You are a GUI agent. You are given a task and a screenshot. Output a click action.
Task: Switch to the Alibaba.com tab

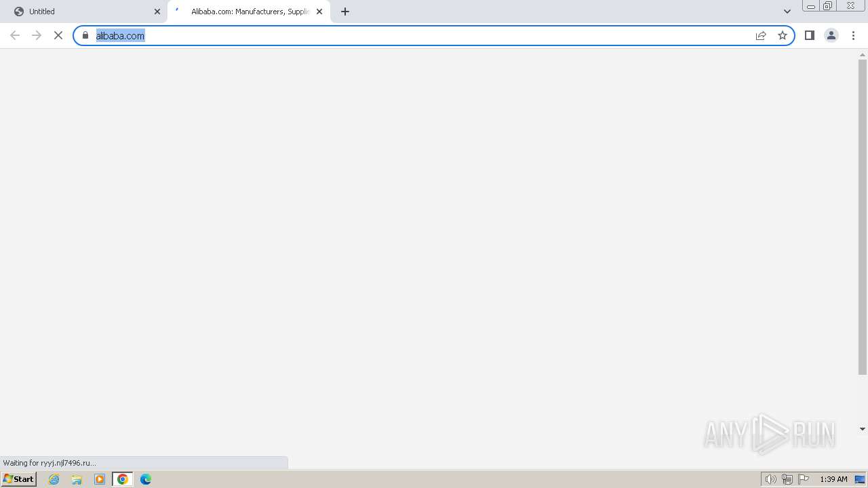click(249, 12)
